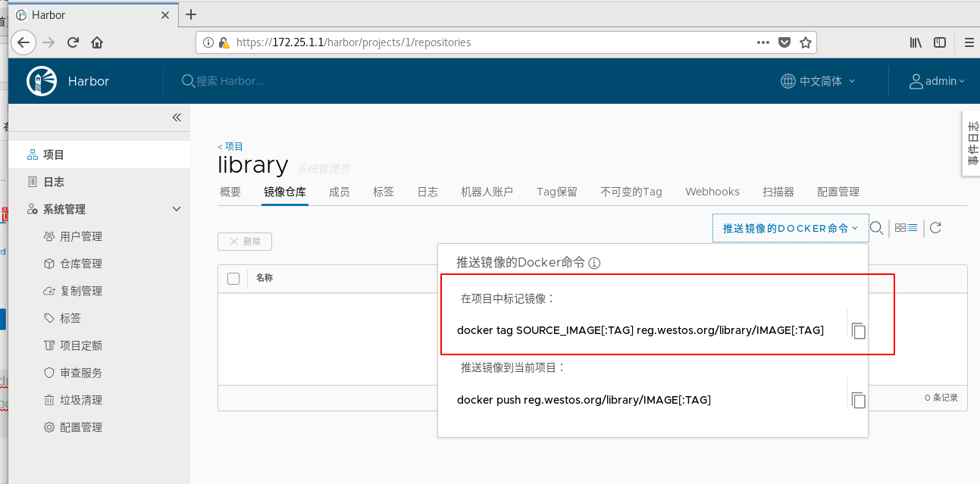Copy the docker tag command

(858, 330)
